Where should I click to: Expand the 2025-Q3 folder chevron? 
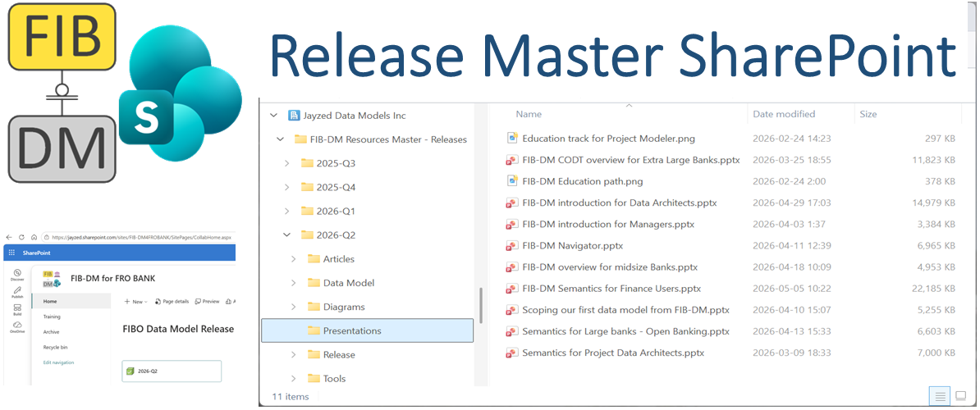point(287,163)
